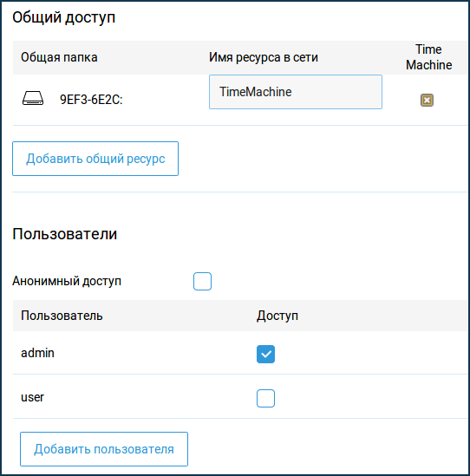
Task: Click the drive icon next to 9EF3-6E2C
Action: tap(33, 98)
